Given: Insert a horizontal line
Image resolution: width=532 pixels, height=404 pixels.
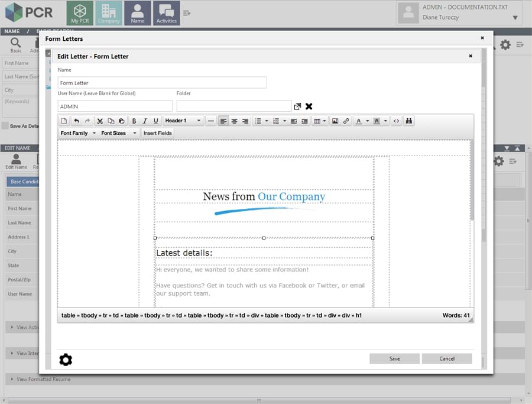Looking at the screenshot, I should coord(210,121).
